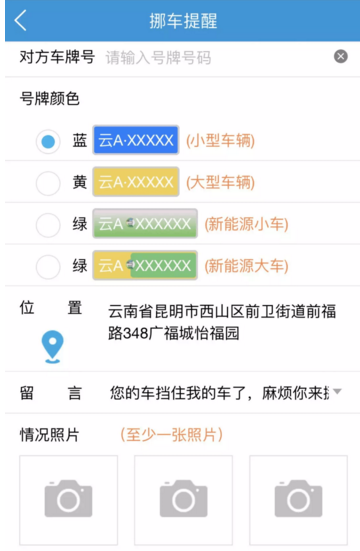Expand the message dropdown arrow
The height and width of the screenshot is (551, 360).
click(337, 391)
